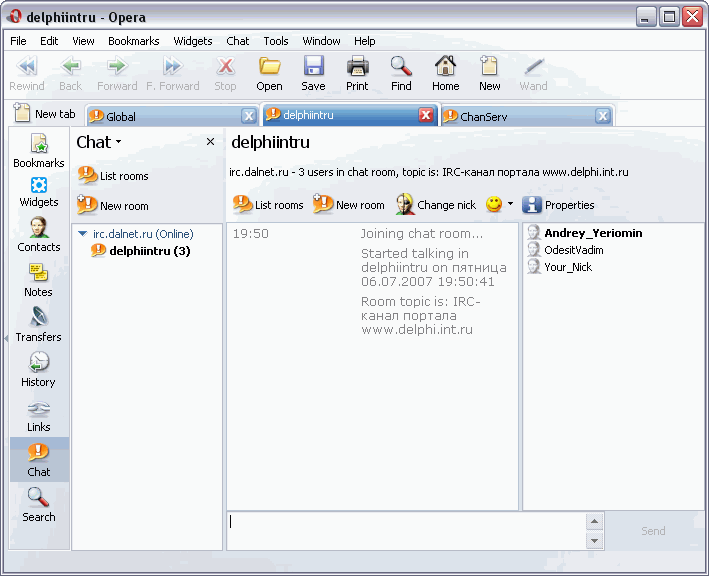This screenshot has width=709, height=576.
Task: Click message box scroll down arrow
Action: click(x=595, y=540)
